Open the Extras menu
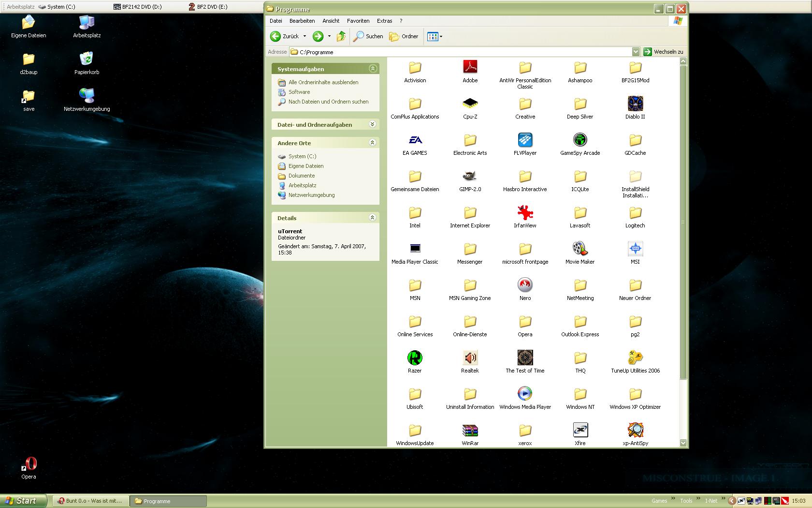This screenshot has width=812, height=508. (385, 21)
